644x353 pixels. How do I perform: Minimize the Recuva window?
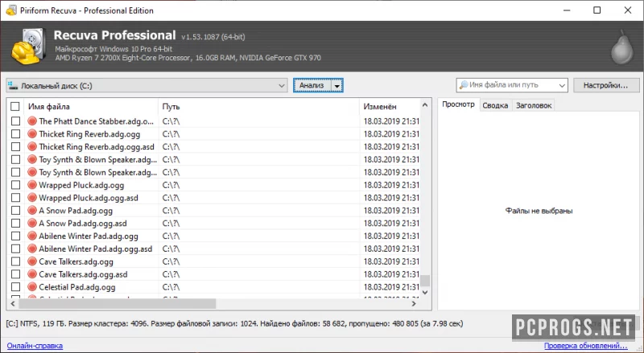click(568, 10)
